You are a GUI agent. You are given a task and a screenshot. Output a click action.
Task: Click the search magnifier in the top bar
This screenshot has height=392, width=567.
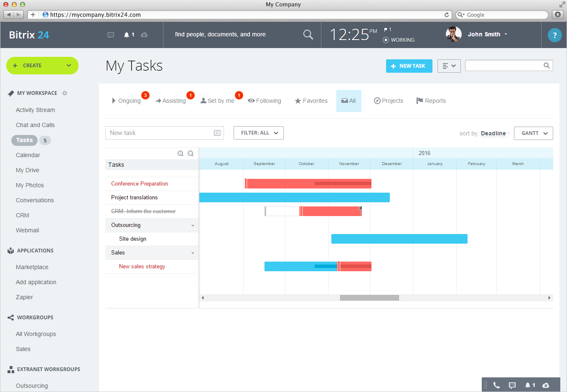[308, 35]
